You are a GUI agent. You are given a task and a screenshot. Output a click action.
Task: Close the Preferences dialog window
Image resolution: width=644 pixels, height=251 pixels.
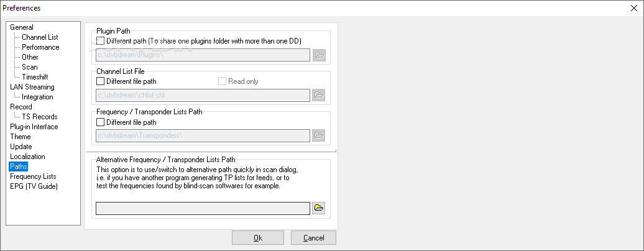pos(634,8)
